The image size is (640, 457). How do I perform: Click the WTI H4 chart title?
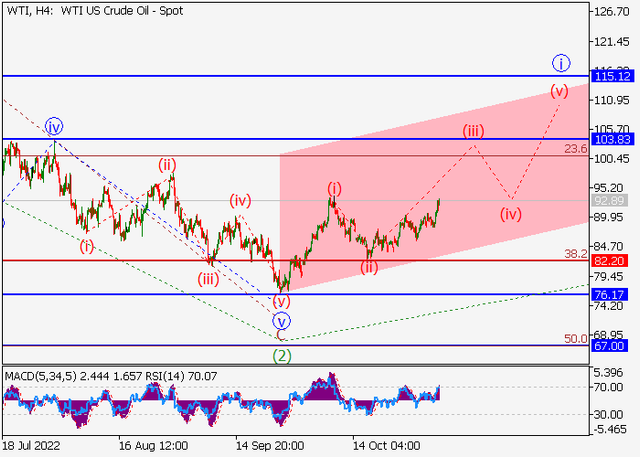pyautogui.click(x=95, y=11)
